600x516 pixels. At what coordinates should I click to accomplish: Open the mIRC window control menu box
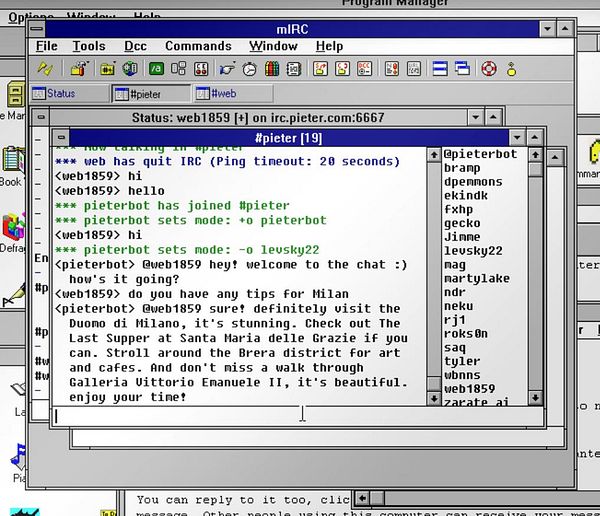(x=37, y=29)
